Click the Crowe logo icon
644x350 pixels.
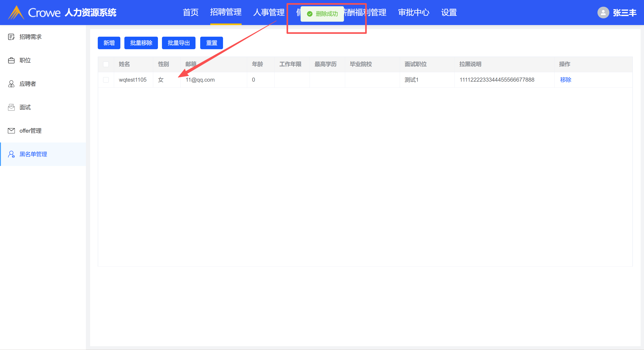point(16,13)
